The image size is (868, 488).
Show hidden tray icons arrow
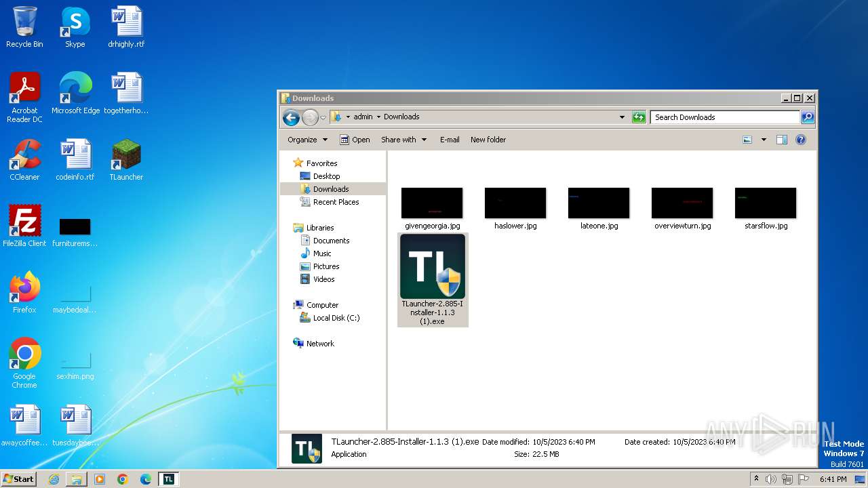(x=756, y=479)
